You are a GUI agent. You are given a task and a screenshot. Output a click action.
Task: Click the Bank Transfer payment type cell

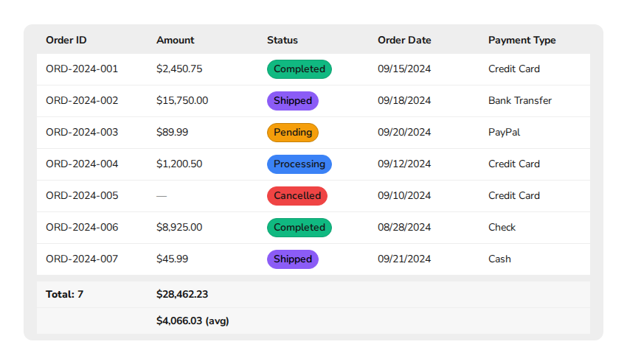[520, 101]
